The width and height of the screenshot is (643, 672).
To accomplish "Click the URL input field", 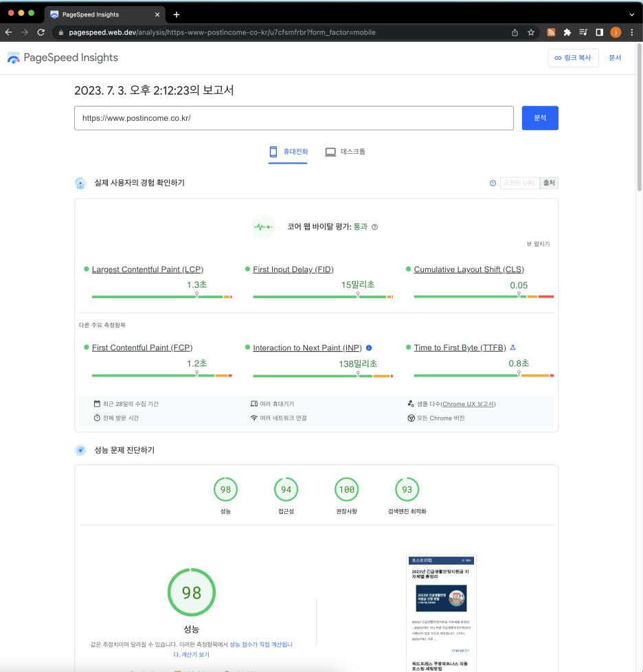I will click(x=293, y=118).
